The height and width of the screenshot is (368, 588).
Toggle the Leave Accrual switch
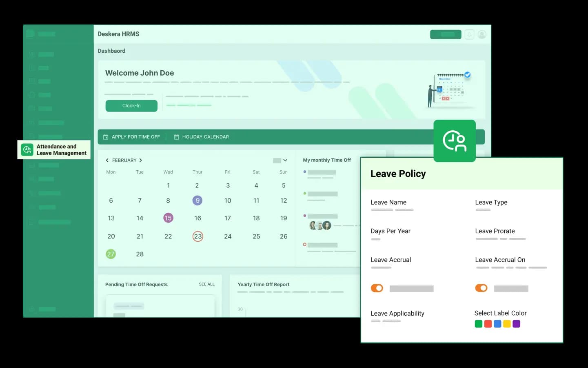(377, 288)
